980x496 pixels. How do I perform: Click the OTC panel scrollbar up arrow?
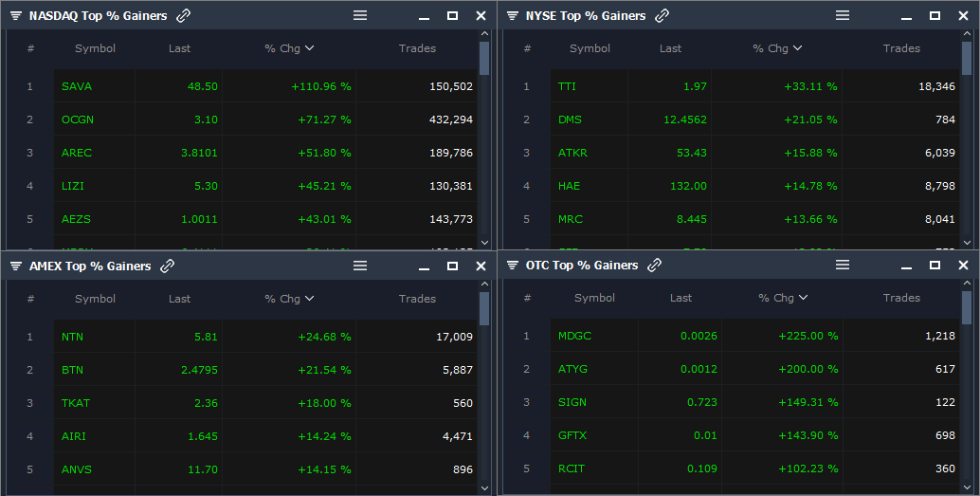pyautogui.click(x=967, y=284)
